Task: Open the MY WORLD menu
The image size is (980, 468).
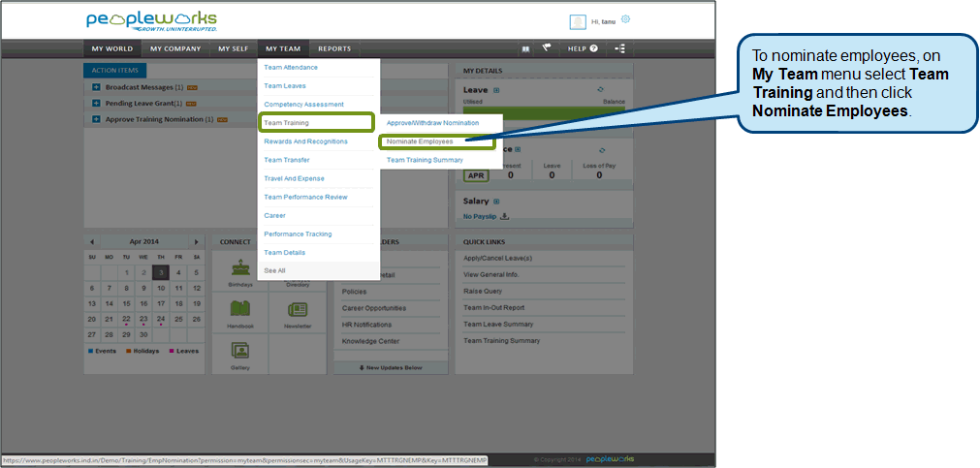Action: [112, 48]
